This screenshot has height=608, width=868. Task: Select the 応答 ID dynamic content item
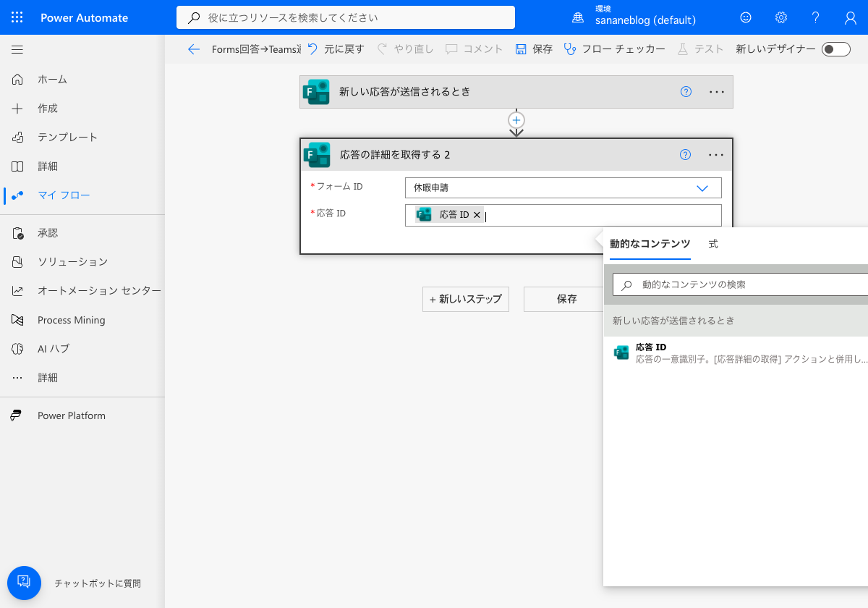click(x=736, y=352)
